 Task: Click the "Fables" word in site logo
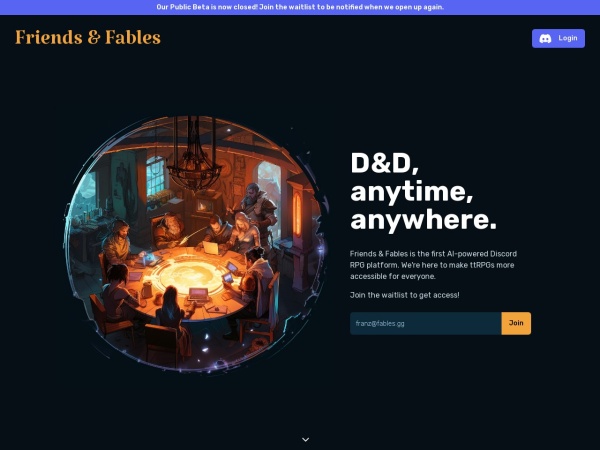click(x=133, y=38)
